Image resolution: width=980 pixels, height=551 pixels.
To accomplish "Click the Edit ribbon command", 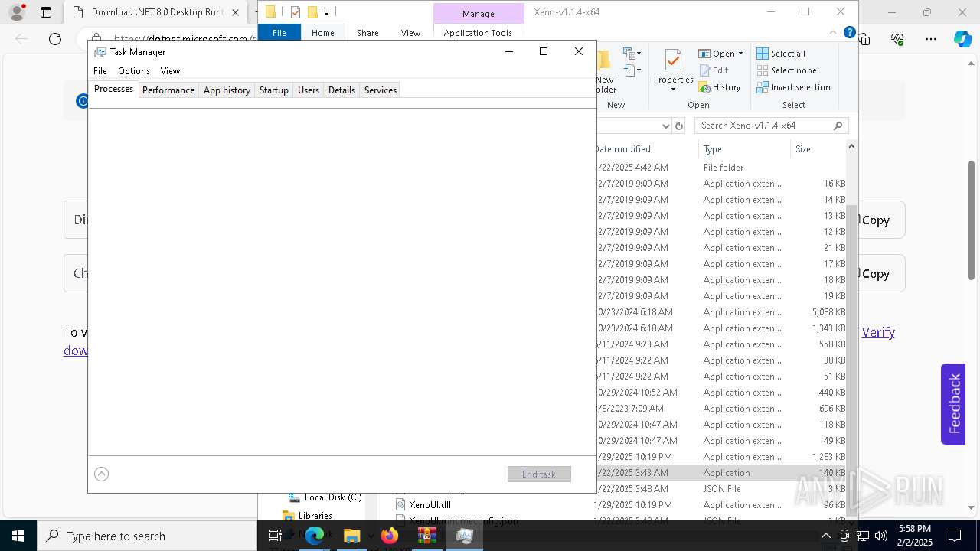I will click(x=714, y=70).
